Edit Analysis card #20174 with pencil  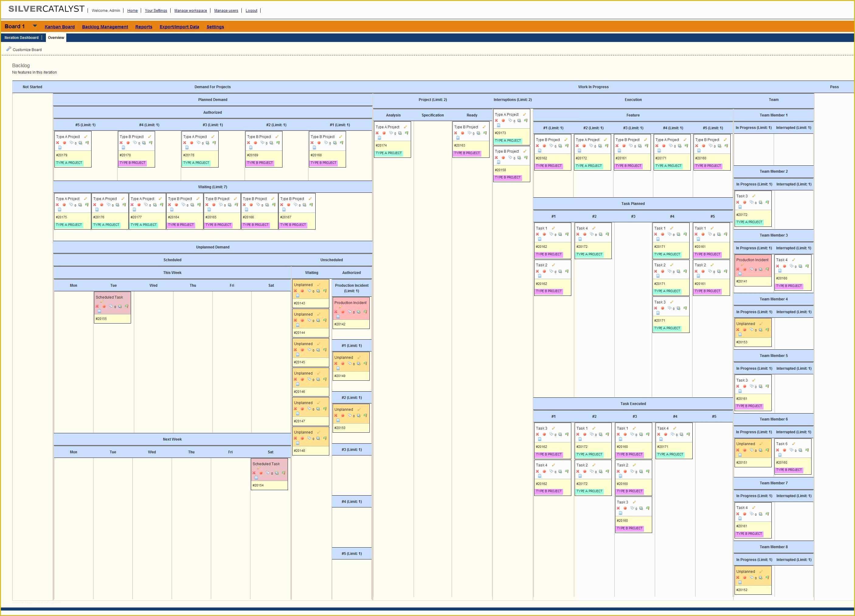tap(406, 127)
